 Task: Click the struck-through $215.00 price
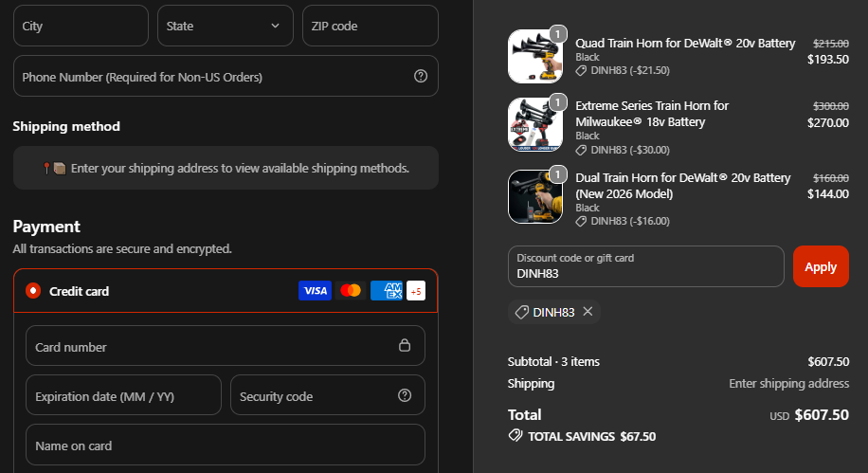pyautogui.click(x=830, y=44)
